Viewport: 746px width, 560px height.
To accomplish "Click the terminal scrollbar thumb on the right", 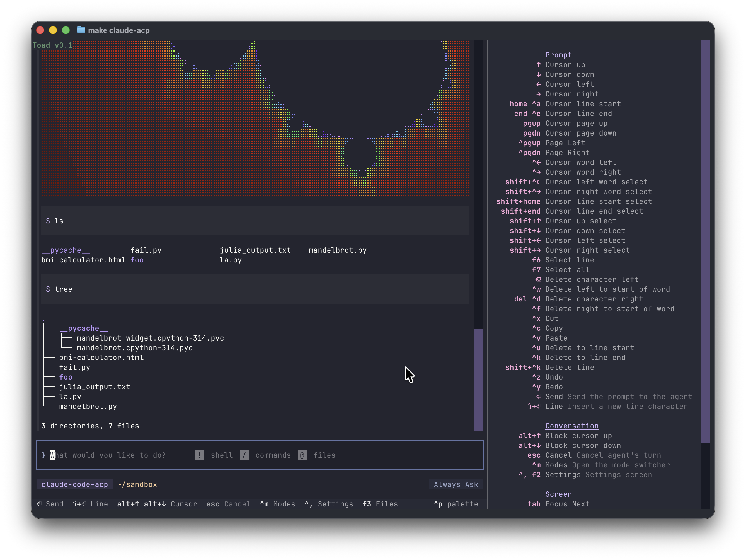I will 479,378.
